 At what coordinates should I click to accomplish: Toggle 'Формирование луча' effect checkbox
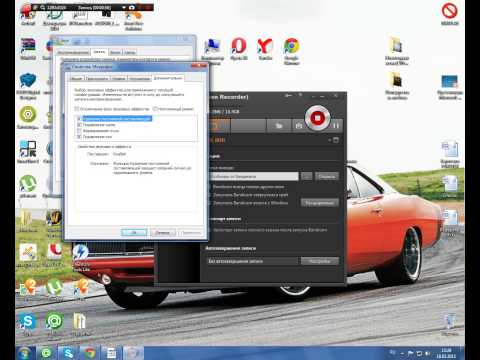point(79,131)
